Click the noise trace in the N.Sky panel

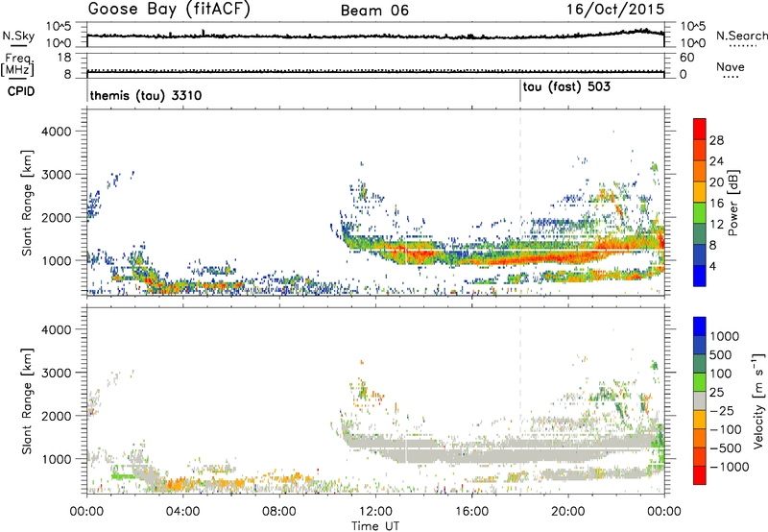click(x=375, y=36)
